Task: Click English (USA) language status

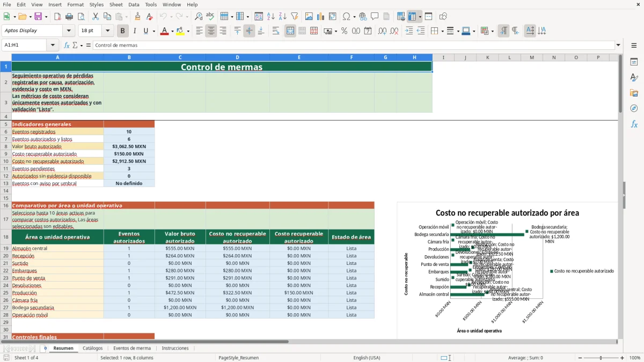Action: click(367, 358)
